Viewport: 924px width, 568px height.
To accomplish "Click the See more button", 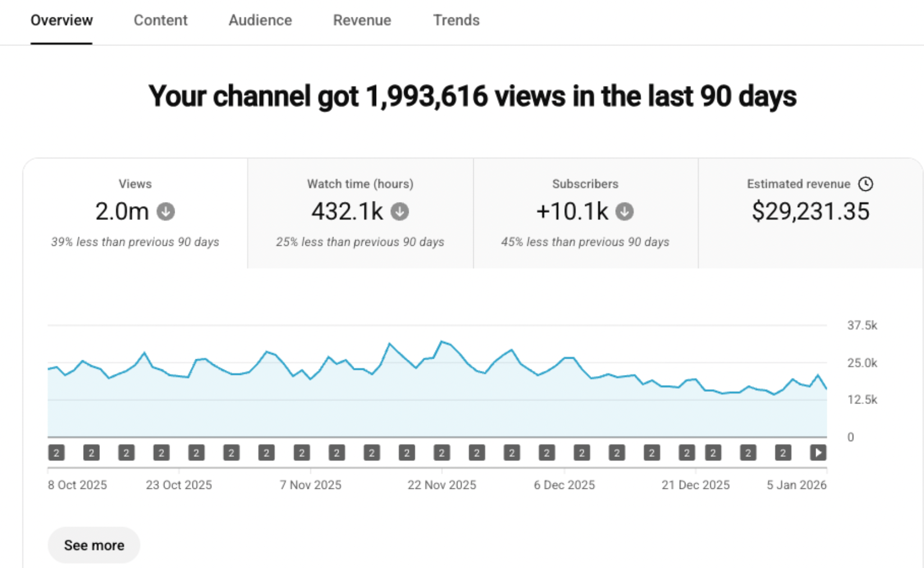I will (94, 545).
